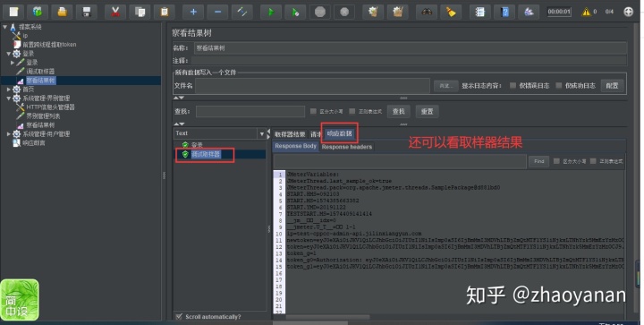644x325 pixels.
Task: Expand all nodes with the plus icon
Action: 193,12
